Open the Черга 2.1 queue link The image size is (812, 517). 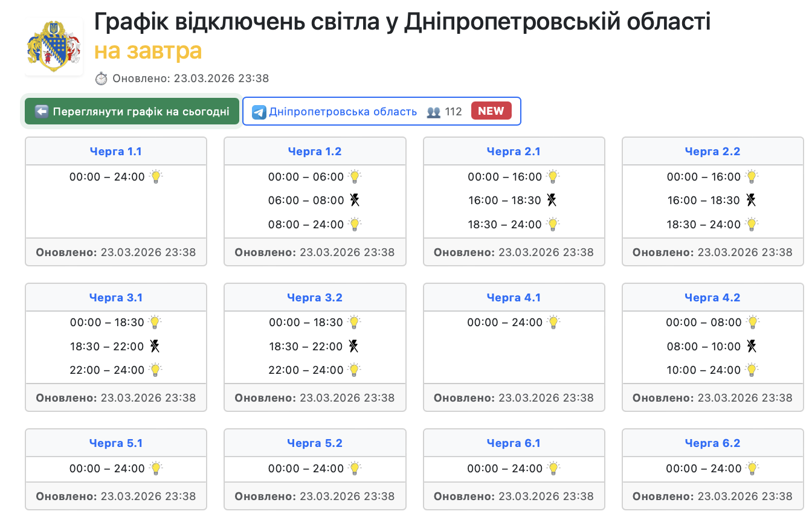(x=514, y=152)
